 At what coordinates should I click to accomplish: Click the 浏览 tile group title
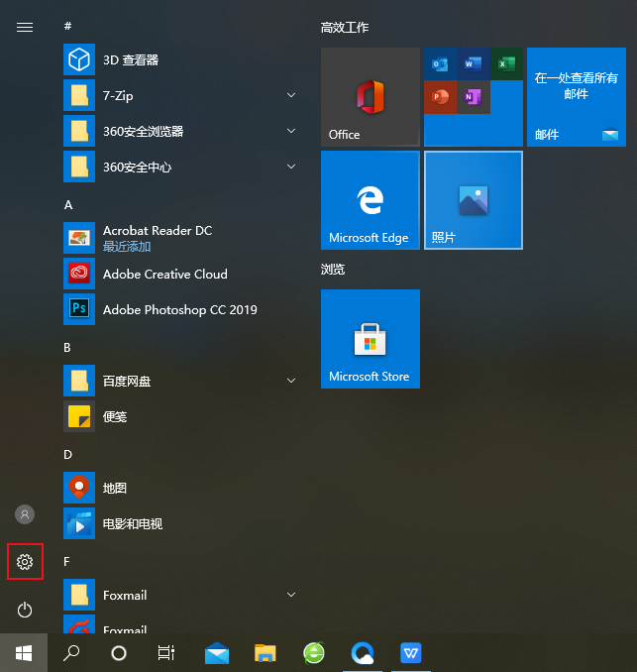click(333, 270)
